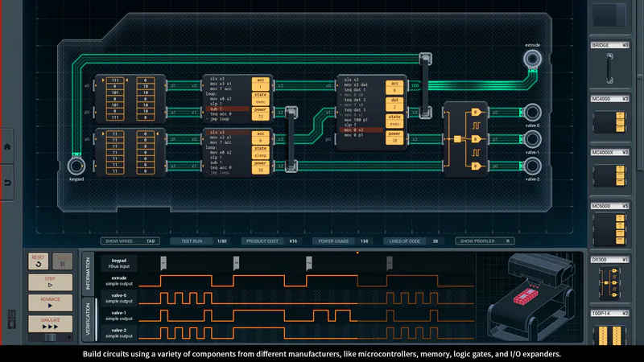
Task: Click the orange playhead triangle above the waveforms
Action: (x=357, y=253)
